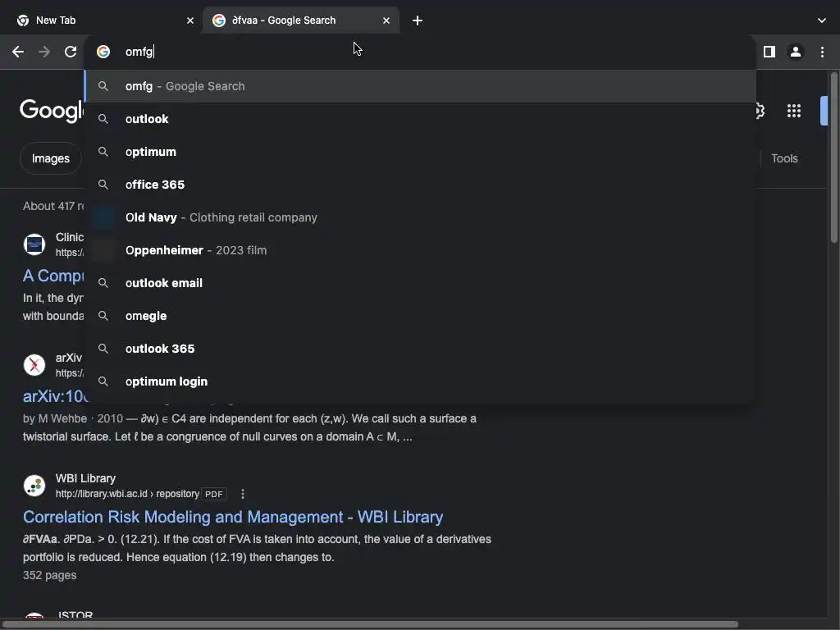Select the 'outlook email' suggestion
Screen dimensions: 840x630
[x=420, y=283]
